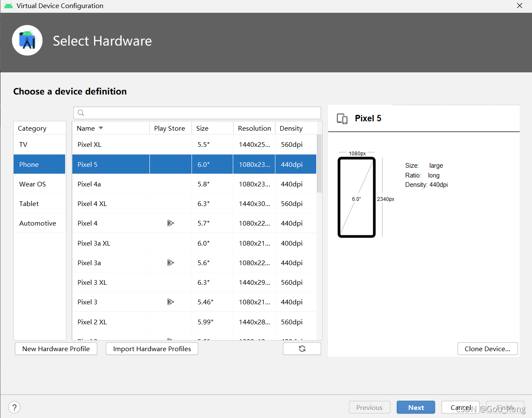
Task: Select the Tablet category
Action: tap(40, 203)
